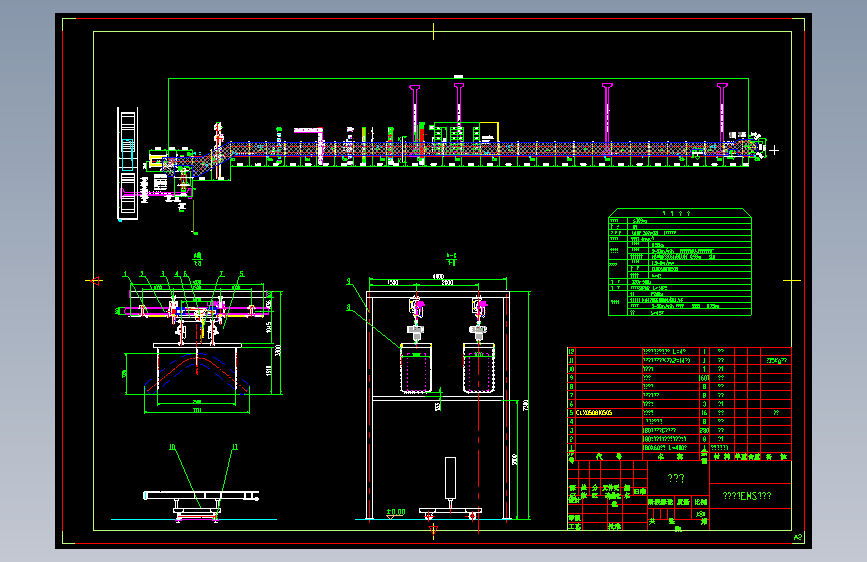867x562 pixels.
Task: Select the 1500 dimension atop the frame elevation
Action: 391,283
